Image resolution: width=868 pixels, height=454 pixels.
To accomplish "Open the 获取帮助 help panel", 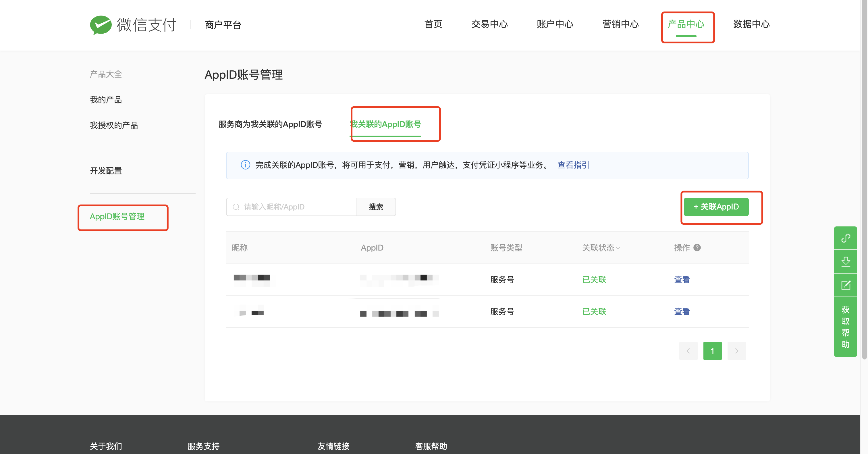I will 845,327.
